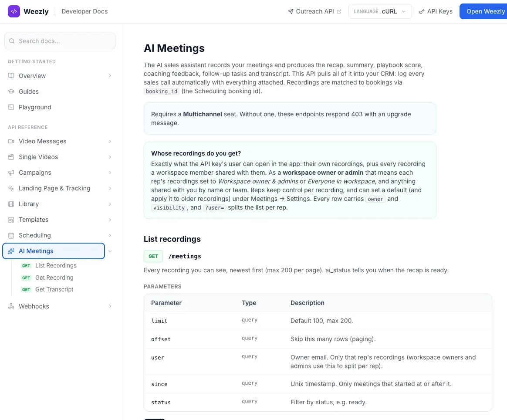Screen dimensions: 507x420
Task: Click the Library film icon
Action: [11, 204]
